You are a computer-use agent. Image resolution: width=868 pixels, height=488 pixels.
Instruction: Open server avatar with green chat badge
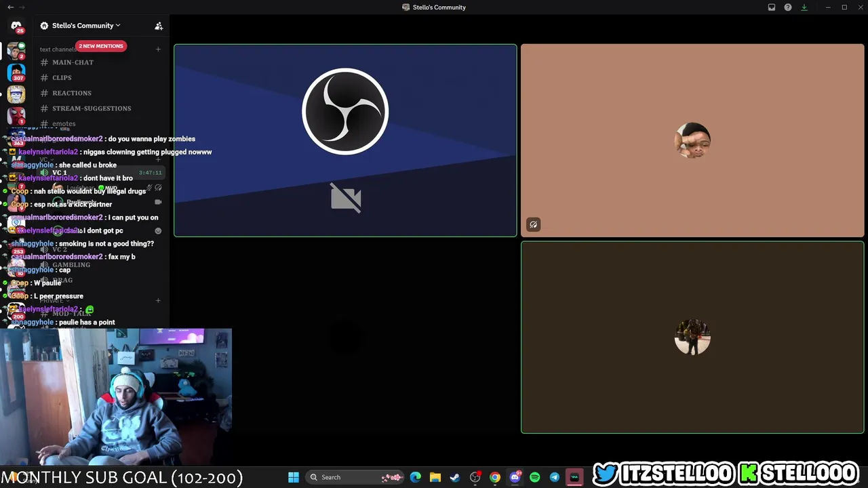(16, 50)
